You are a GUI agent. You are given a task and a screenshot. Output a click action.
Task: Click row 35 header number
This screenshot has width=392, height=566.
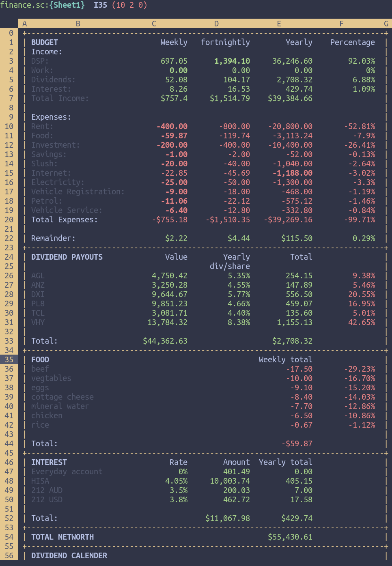tap(9, 359)
